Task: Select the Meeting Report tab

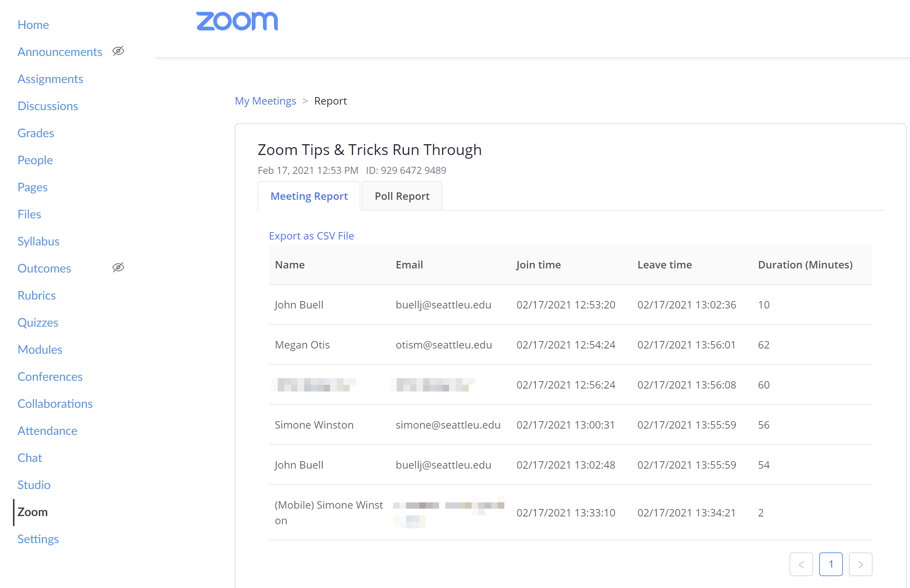Action: [309, 196]
